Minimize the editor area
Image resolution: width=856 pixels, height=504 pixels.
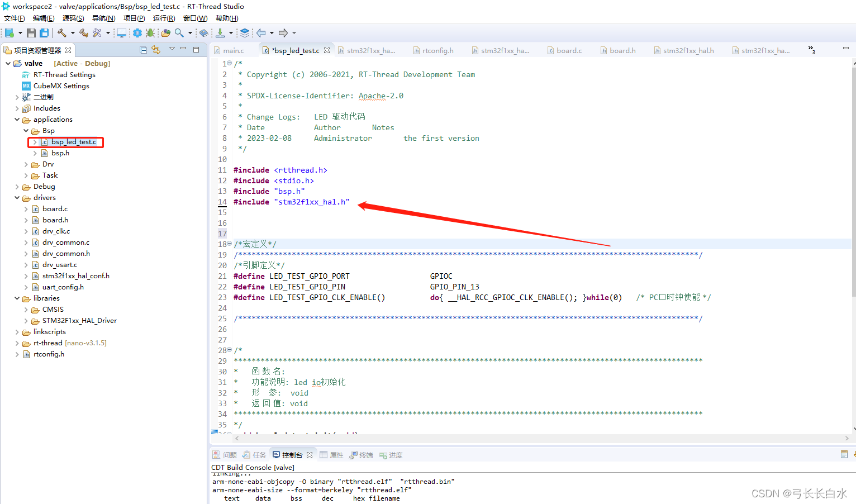[846, 49]
